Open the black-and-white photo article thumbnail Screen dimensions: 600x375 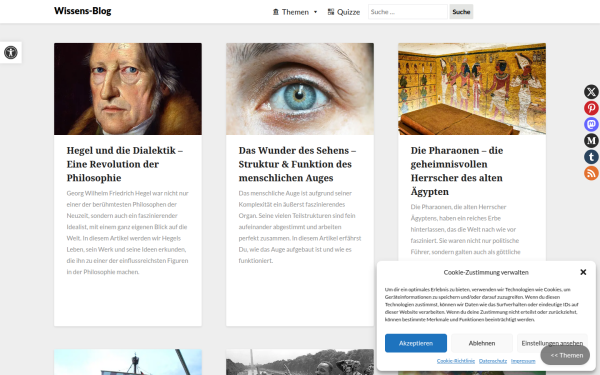(300, 362)
